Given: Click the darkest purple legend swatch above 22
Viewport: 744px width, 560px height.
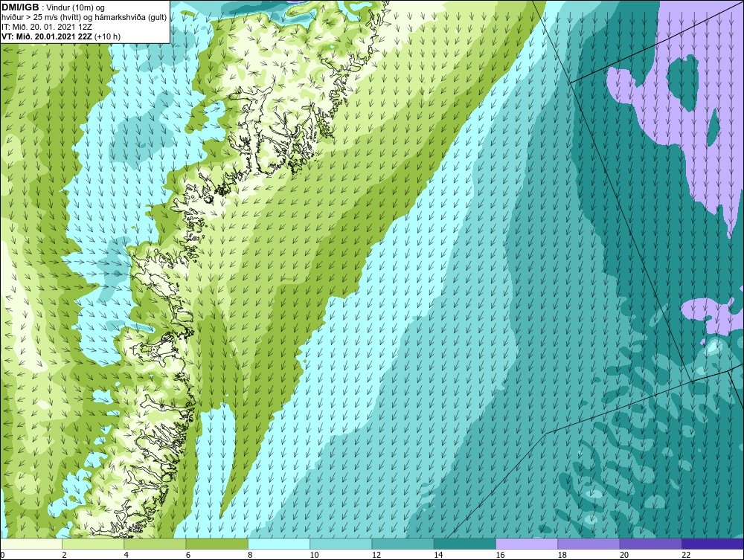Looking at the screenshot, I should (x=713, y=544).
